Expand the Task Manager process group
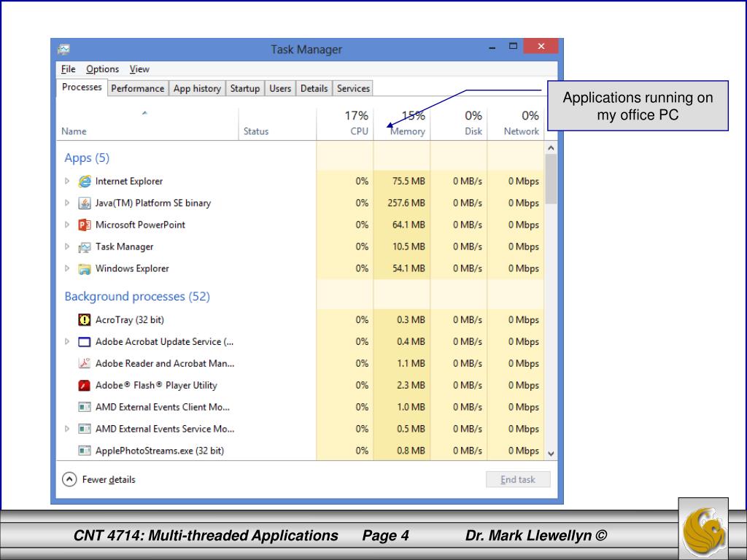Viewport: 747px width, 560px height. click(67, 246)
